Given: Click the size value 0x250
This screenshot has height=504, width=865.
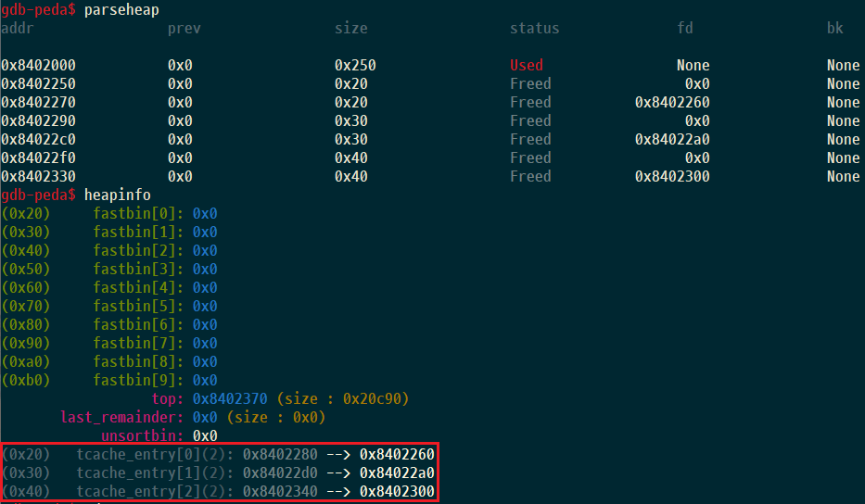Looking at the screenshot, I should tap(355, 66).
